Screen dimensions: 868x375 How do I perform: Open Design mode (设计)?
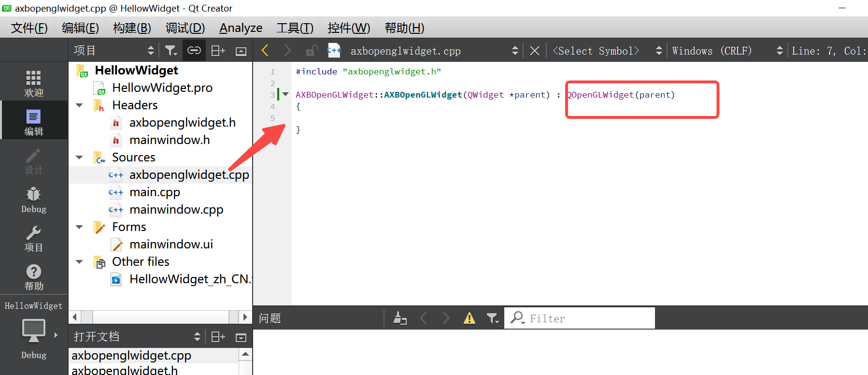34,161
